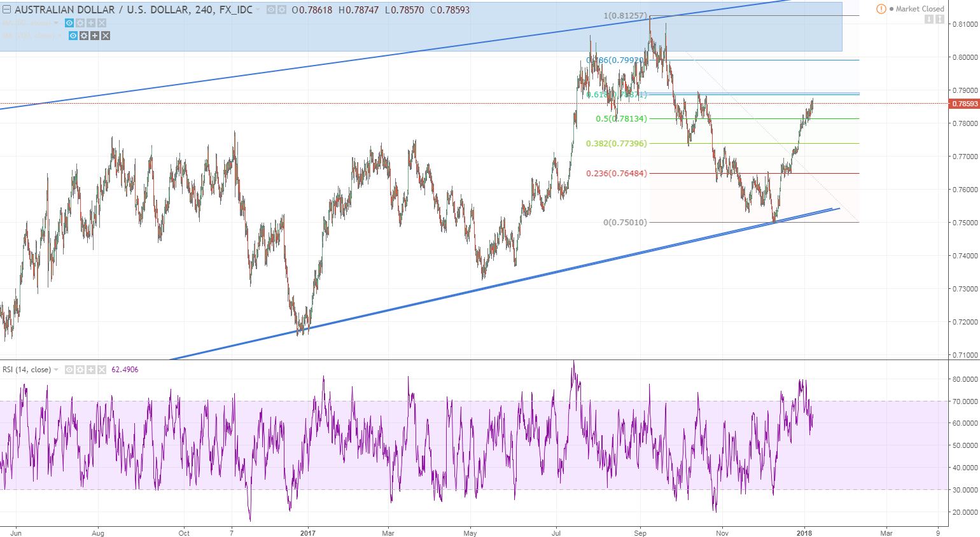Click the high value H0.78747

tap(359, 10)
